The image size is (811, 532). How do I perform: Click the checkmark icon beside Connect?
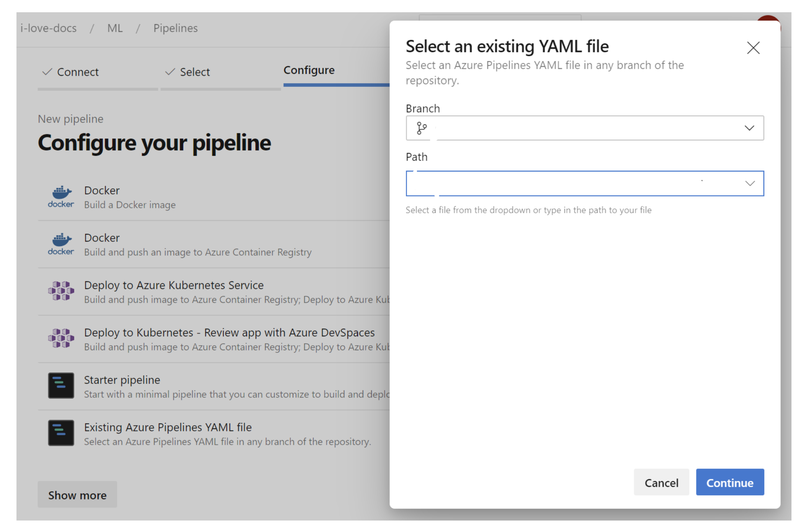(x=47, y=72)
